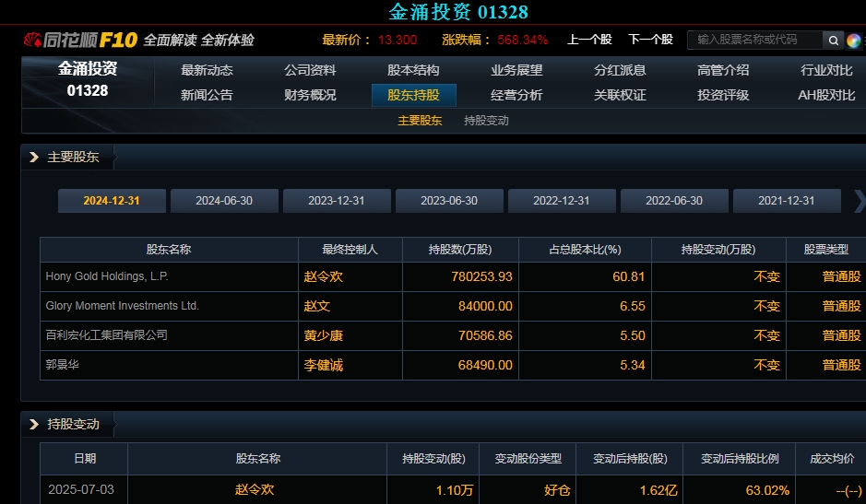This screenshot has width=866, height=504.
Task: Click 股东名称 header in main shareholder table
Action: pyautogui.click(x=169, y=250)
